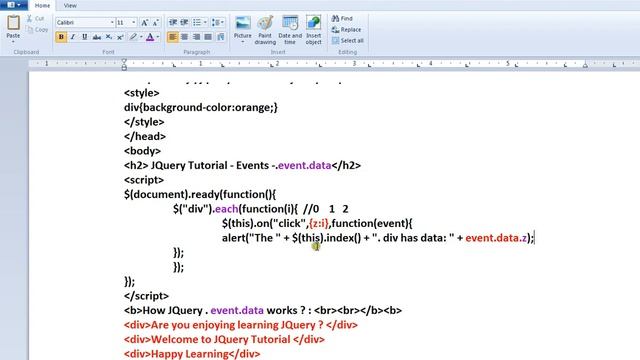Justify the paragraph text

coord(208,37)
